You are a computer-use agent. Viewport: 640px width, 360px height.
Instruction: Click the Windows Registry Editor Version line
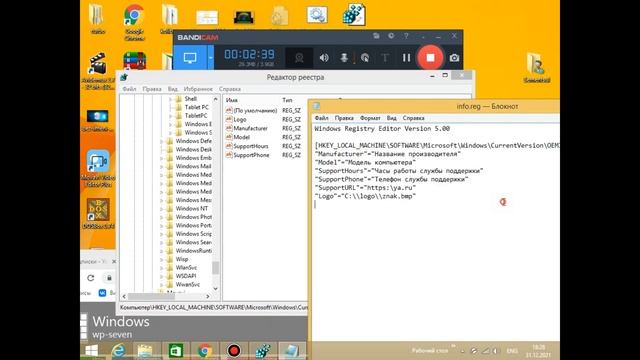click(x=382, y=129)
